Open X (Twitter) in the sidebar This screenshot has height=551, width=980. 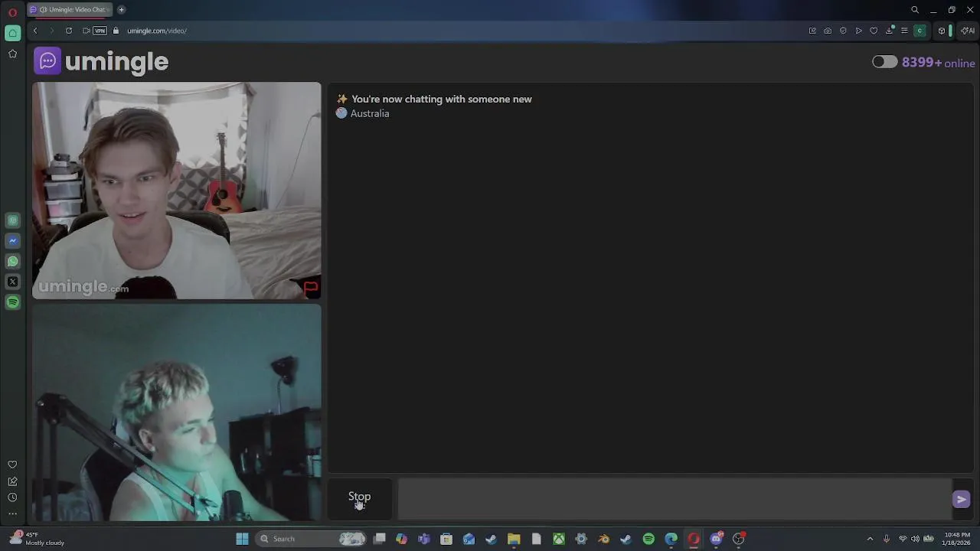pyautogui.click(x=12, y=282)
